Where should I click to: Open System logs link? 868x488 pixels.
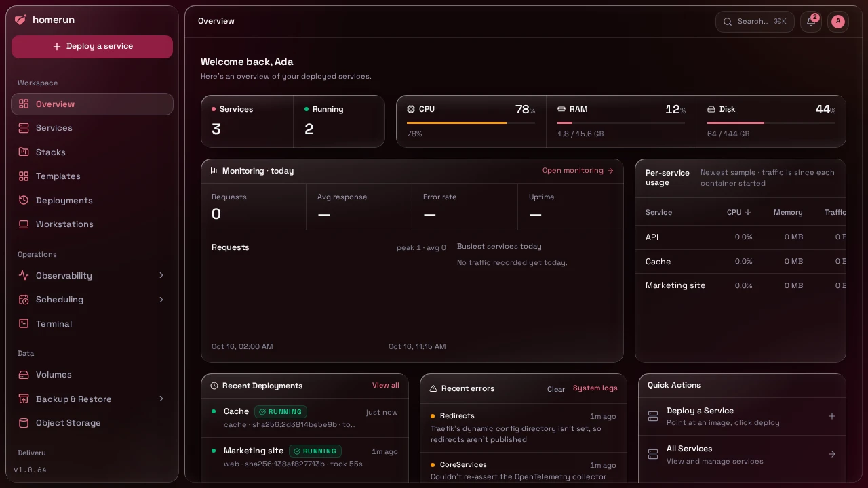click(595, 388)
